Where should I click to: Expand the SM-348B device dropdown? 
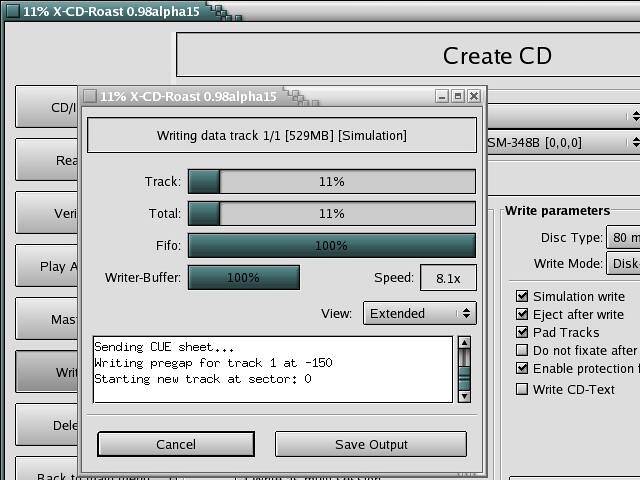click(564, 142)
